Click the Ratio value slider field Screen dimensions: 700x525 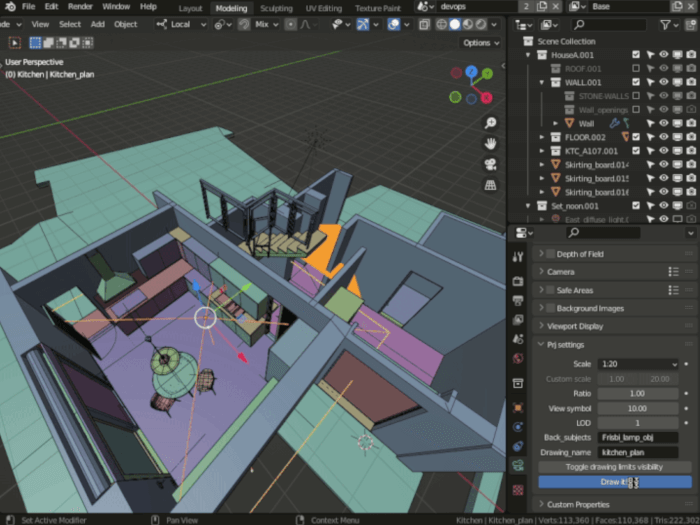pyautogui.click(x=638, y=393)
